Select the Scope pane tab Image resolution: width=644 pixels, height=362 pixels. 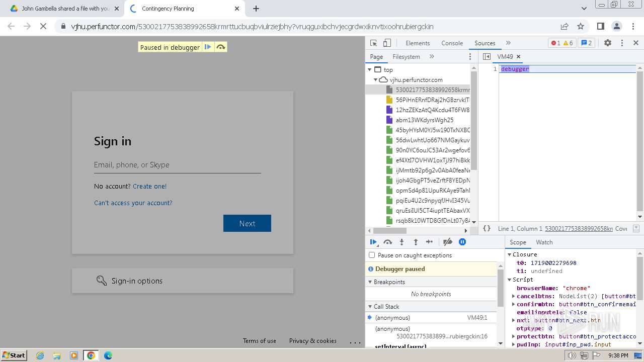518,242
